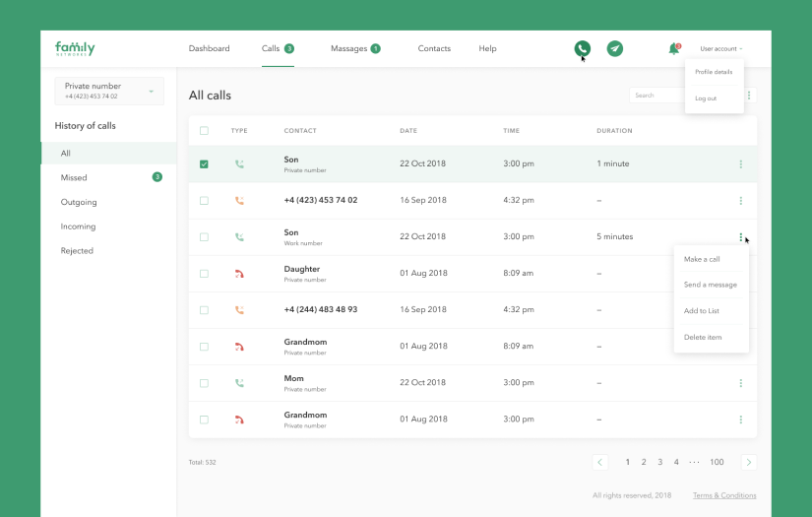Click the DATE column header
812x517 pixels.
pos(408,131)
